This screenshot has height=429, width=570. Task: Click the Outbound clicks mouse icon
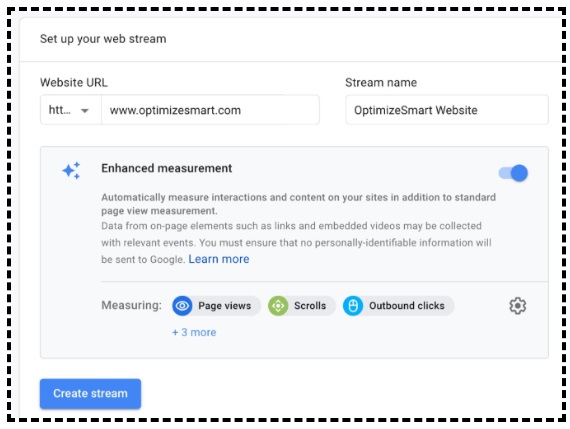click(x=353, y=306)
